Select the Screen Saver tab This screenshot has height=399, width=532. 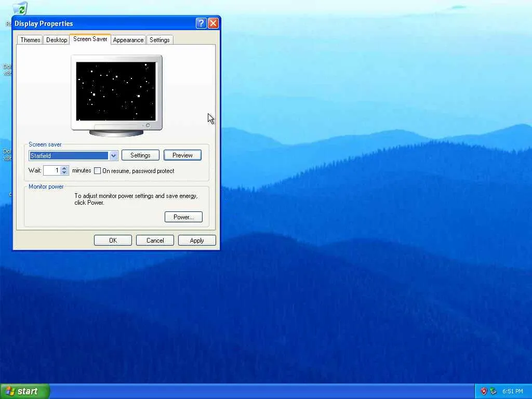[x=90, y=39]
